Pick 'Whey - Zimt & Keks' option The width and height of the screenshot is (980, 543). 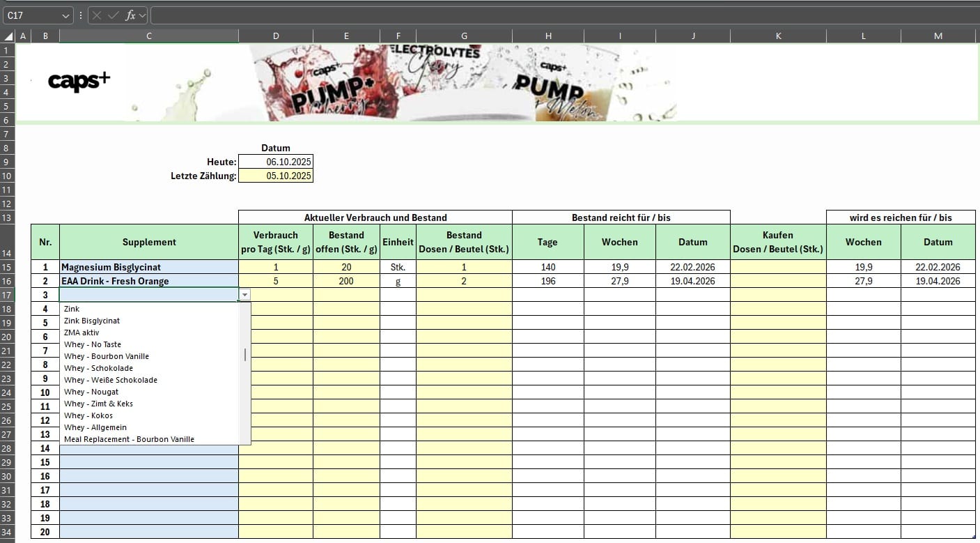click(98, 404)
